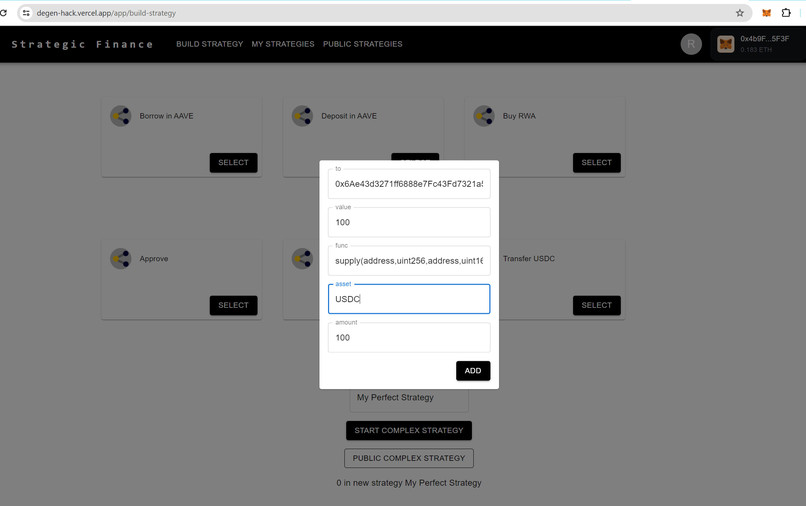This screenshot has width=806, height=506.
Task: Click the My Perfect Strategy name field
Action: (409, 397)
